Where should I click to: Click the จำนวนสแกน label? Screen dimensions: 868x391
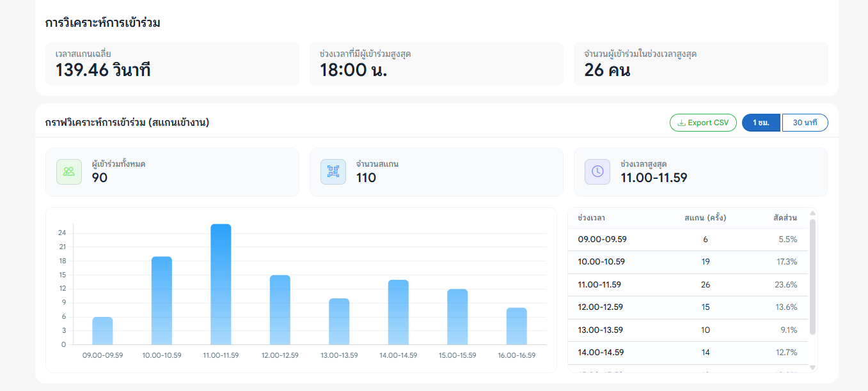pyautogui.click(x=377, y=164)
